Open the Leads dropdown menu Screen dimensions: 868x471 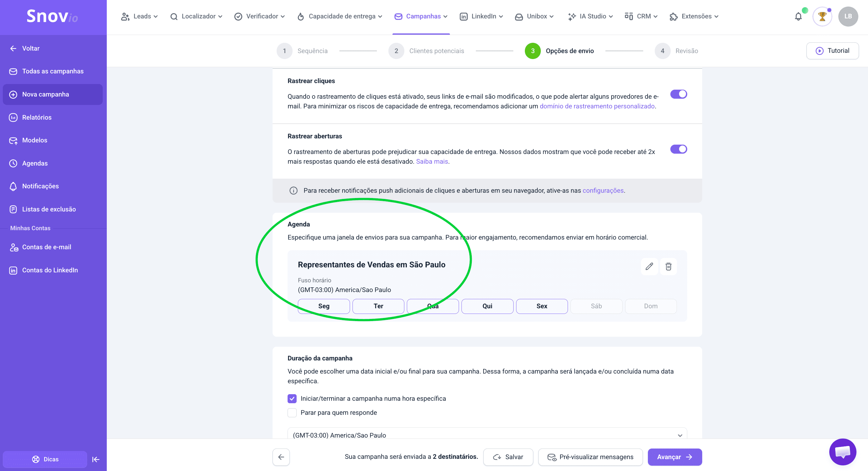(139, 16)
